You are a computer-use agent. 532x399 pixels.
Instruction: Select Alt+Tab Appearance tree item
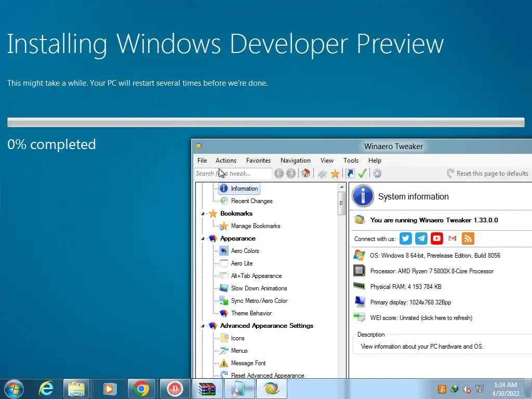tap(257, 276)
